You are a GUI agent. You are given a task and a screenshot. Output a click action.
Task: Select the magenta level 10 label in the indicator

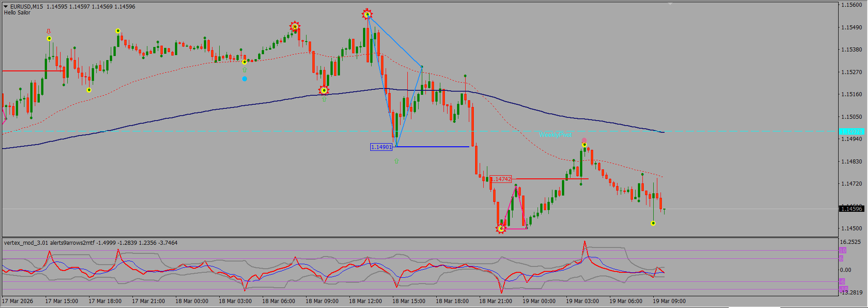843,250
